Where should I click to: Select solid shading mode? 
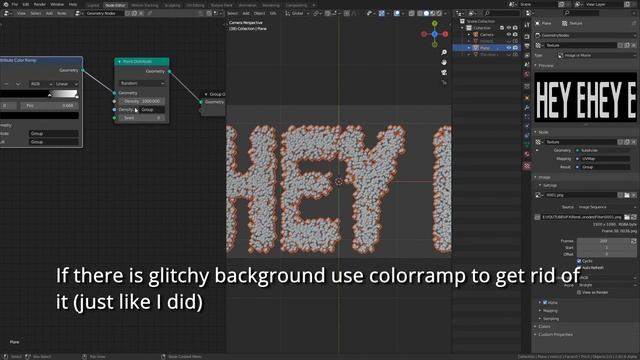[x=426, y=13]
